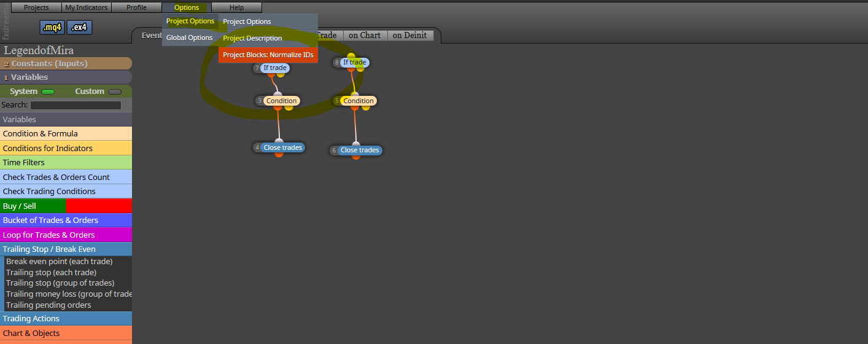
Task: Click input connector on top of Close trades block 6
Action: tap(355, 144)
